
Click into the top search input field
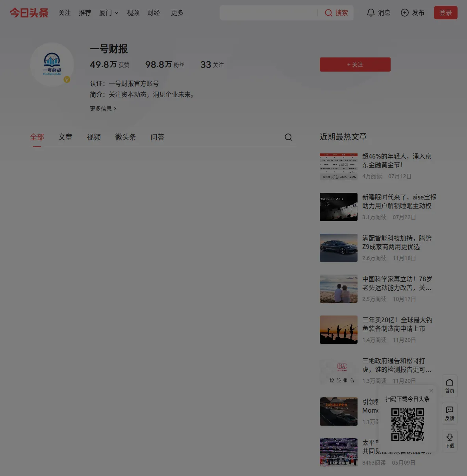coord(269,13)
